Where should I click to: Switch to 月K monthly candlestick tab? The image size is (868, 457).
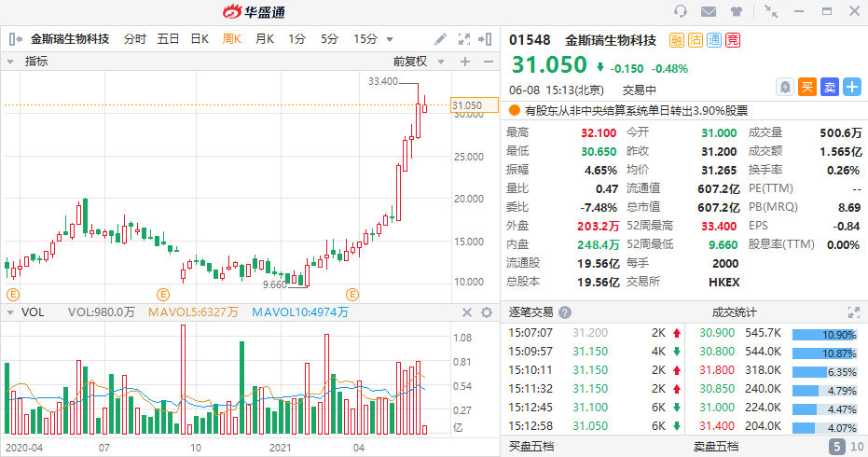point(265,39)
